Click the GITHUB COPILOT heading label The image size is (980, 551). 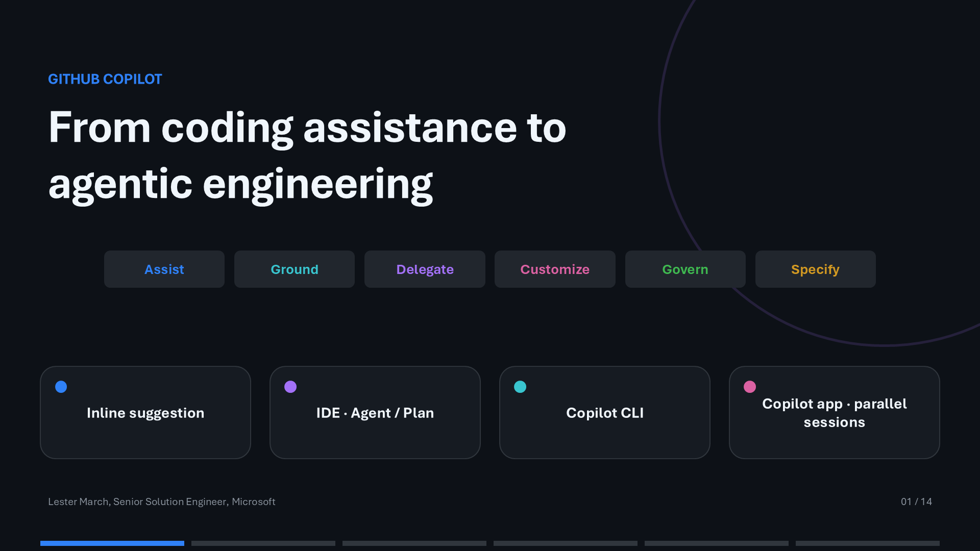point(105,79)
